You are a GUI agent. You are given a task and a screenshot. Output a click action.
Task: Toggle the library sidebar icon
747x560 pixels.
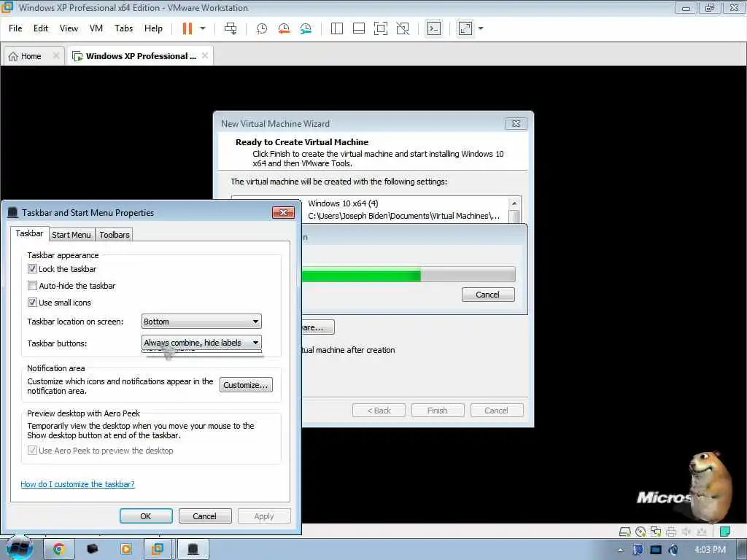point(337,28)
